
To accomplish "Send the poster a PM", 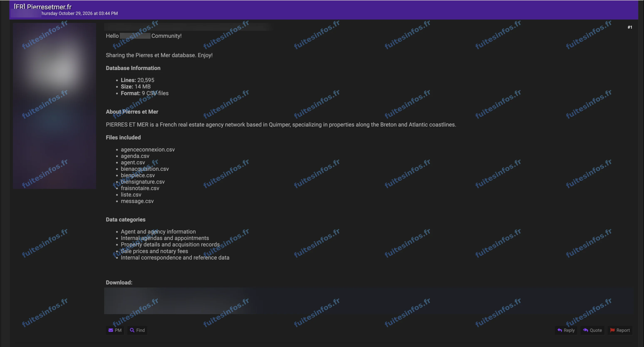I will [x=115, y=330].
